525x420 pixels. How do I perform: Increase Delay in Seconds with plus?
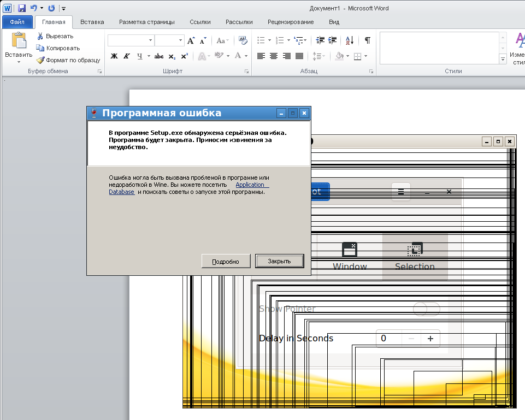[x=430, y=338]
